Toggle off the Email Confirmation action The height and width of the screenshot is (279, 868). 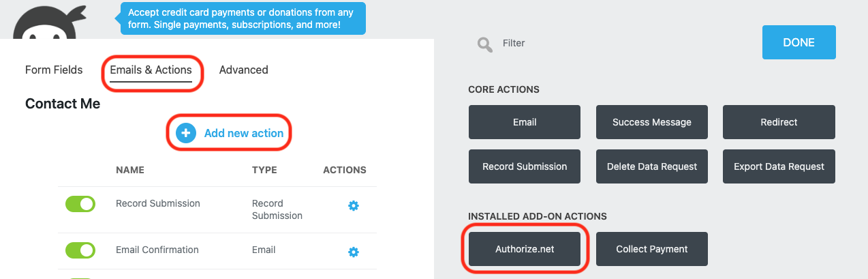pos(80,250)
